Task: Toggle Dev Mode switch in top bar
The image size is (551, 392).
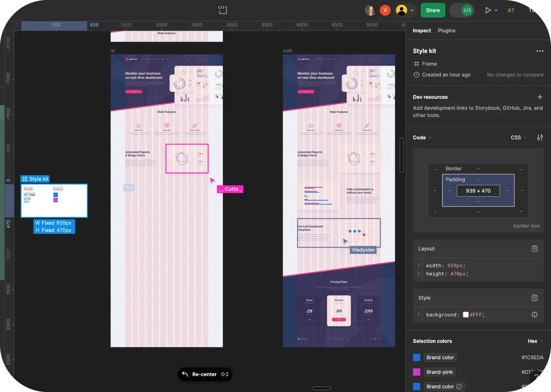Action: coord(462,10)
